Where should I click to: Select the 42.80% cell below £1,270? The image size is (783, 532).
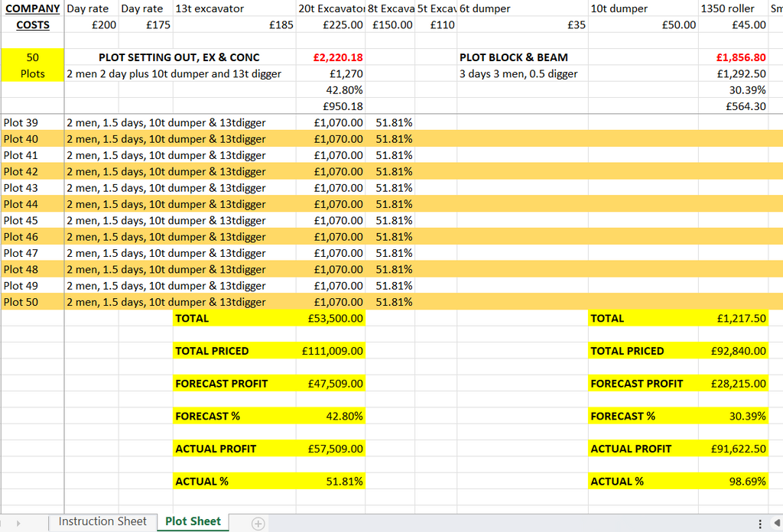pos(330,90)
